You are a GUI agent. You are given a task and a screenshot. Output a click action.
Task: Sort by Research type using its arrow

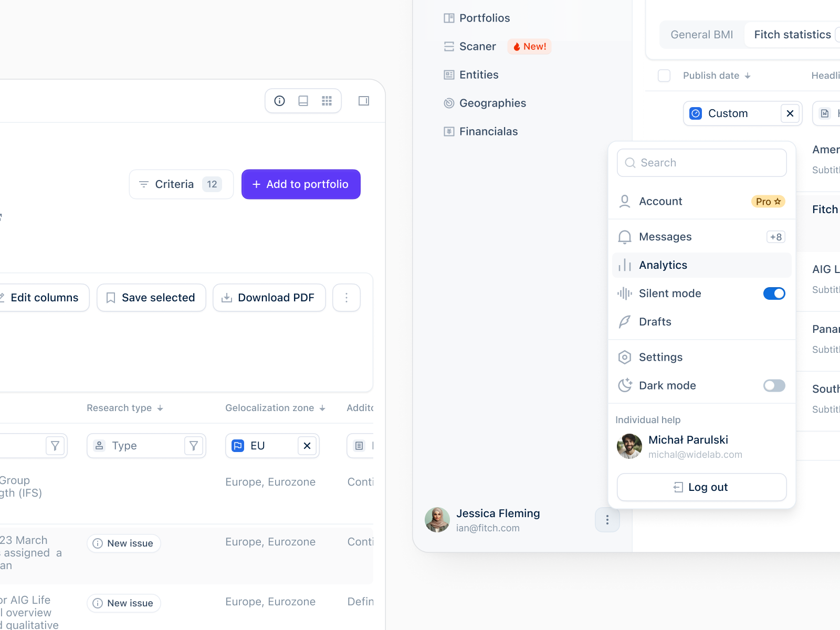point(161,408)
